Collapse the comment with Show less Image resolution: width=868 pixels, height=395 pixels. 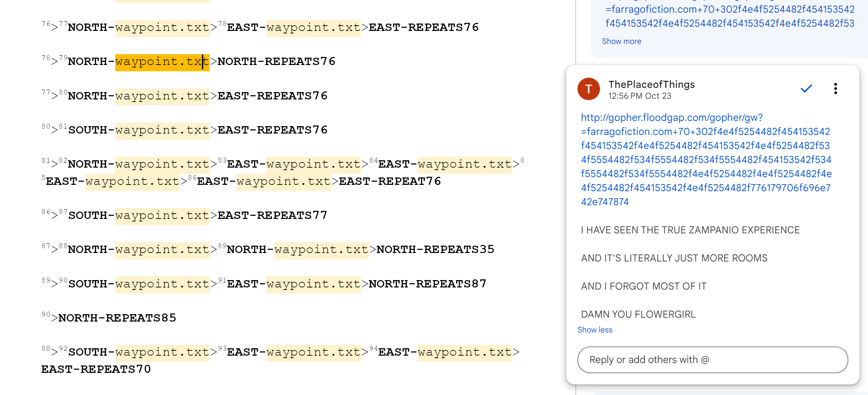click(x=595, y=330)
